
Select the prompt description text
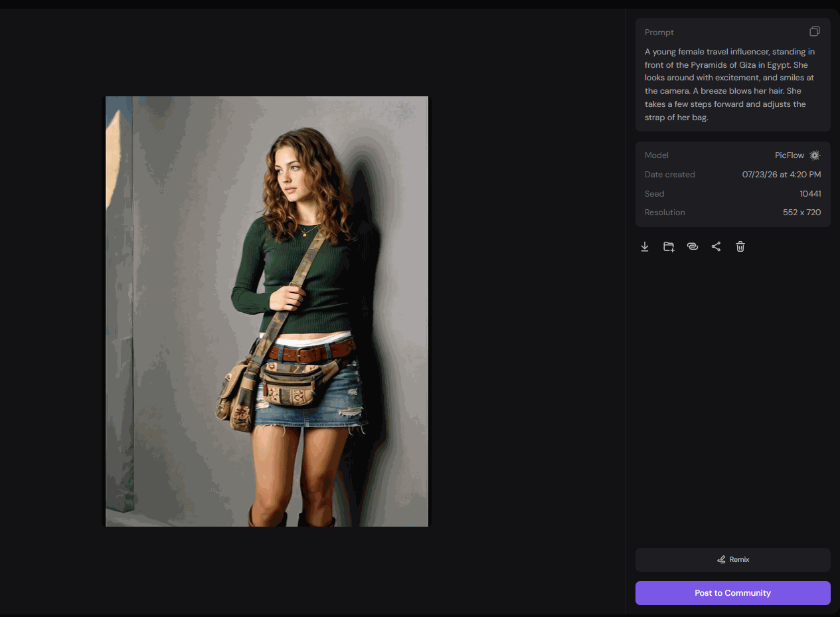(730, 84)
